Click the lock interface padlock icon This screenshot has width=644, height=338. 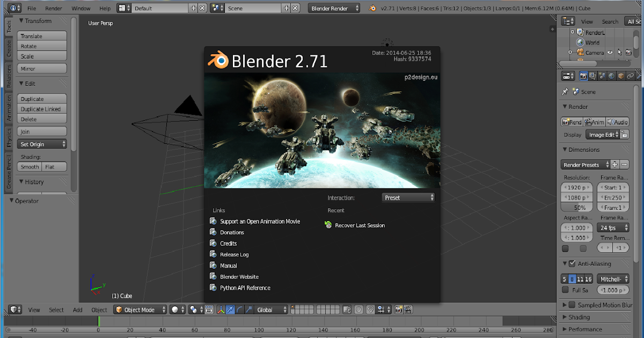coord(625,135)
